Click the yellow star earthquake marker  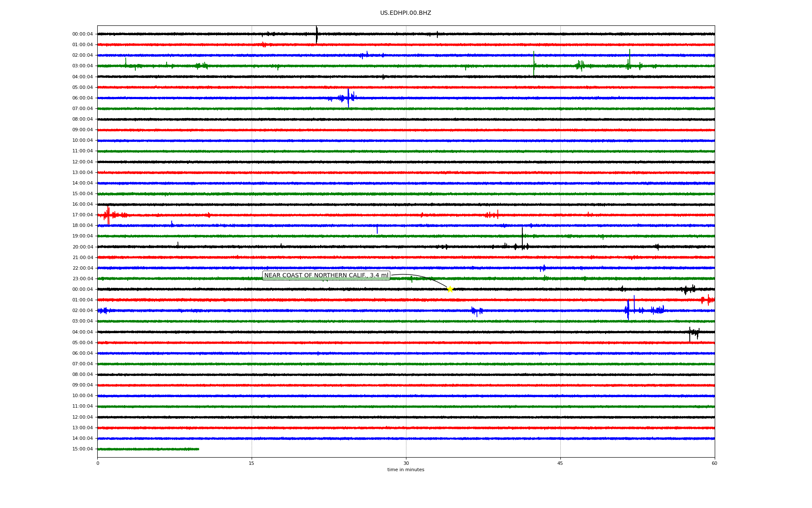450,289
